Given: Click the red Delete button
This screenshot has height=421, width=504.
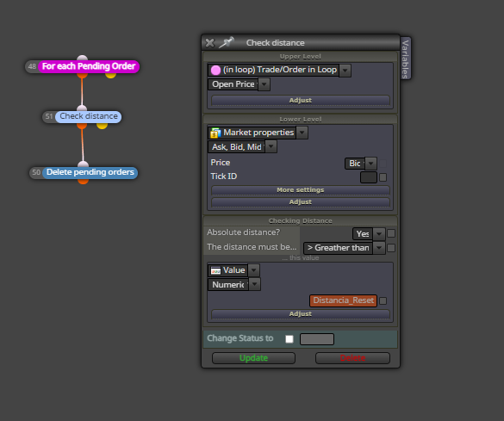Looking at the screenshot, I should click(x=352, y=358).
